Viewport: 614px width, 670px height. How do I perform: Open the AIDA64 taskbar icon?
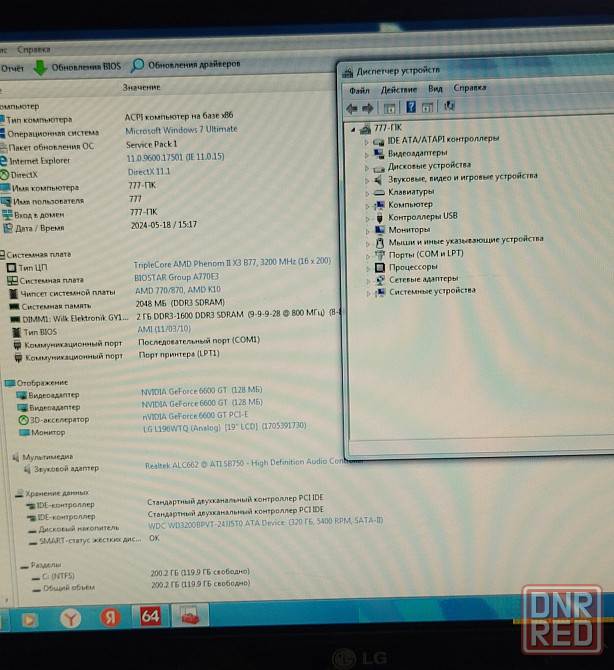point(150,617)
